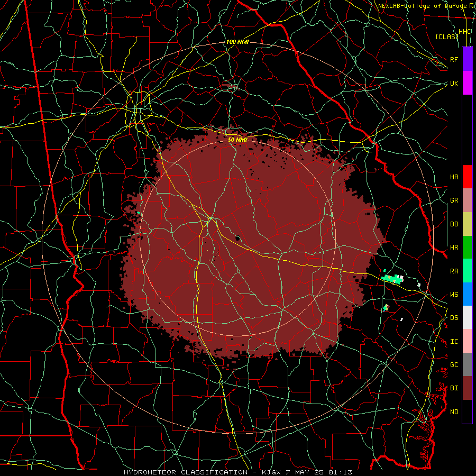Click the 100 NMI range ring label
The image size is (476, 476).
(237, 42)
